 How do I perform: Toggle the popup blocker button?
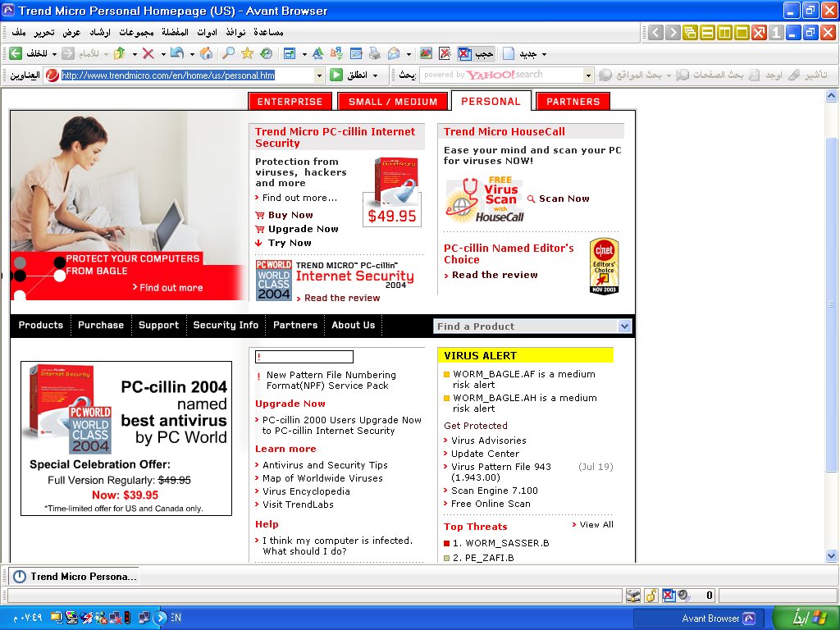tap(476, 53)
